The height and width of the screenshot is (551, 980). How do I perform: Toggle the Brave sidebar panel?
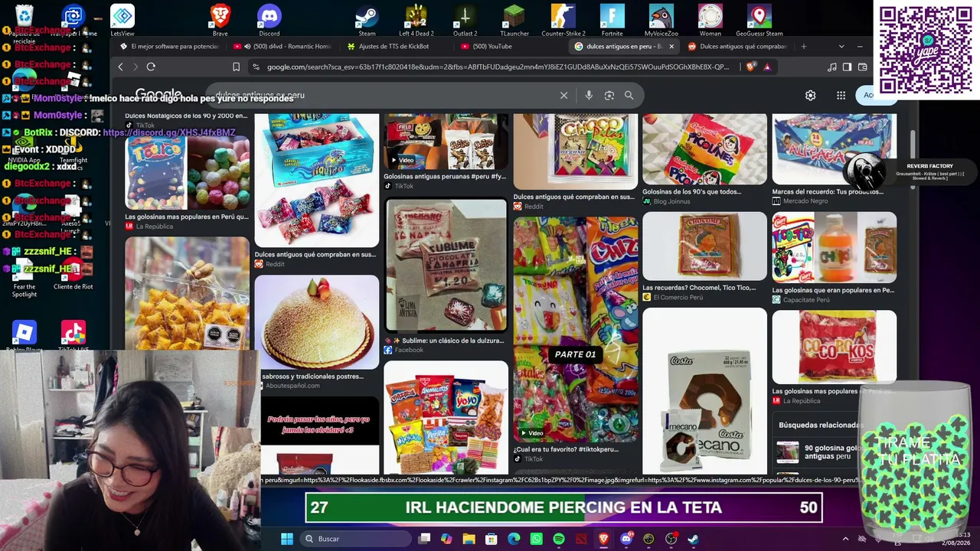point(847,67)
